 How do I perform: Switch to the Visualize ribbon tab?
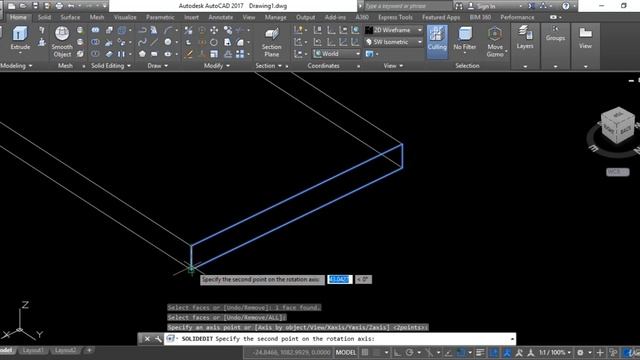(x=125, y=17)
